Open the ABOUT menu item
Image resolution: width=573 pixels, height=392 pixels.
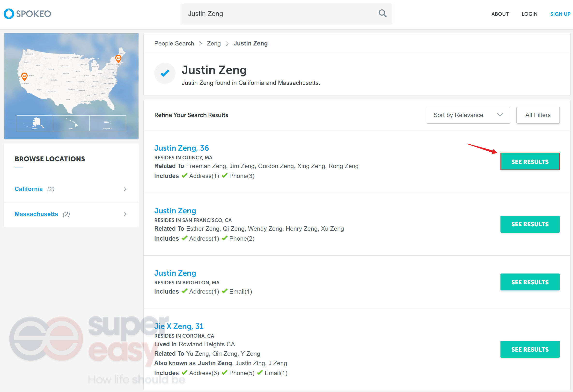[500, 14]
